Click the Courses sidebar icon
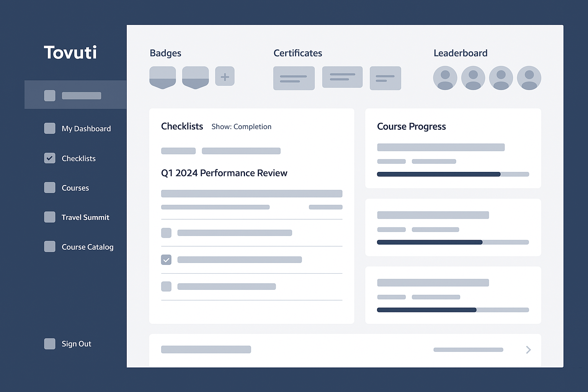 [x=50, y=188]
